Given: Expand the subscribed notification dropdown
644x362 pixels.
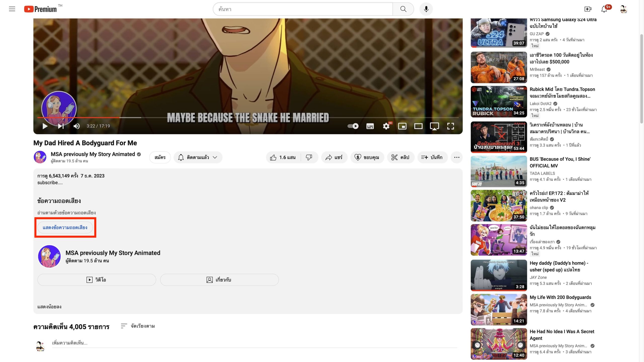Looking at the screenshot, I should [x=198, y=157].
